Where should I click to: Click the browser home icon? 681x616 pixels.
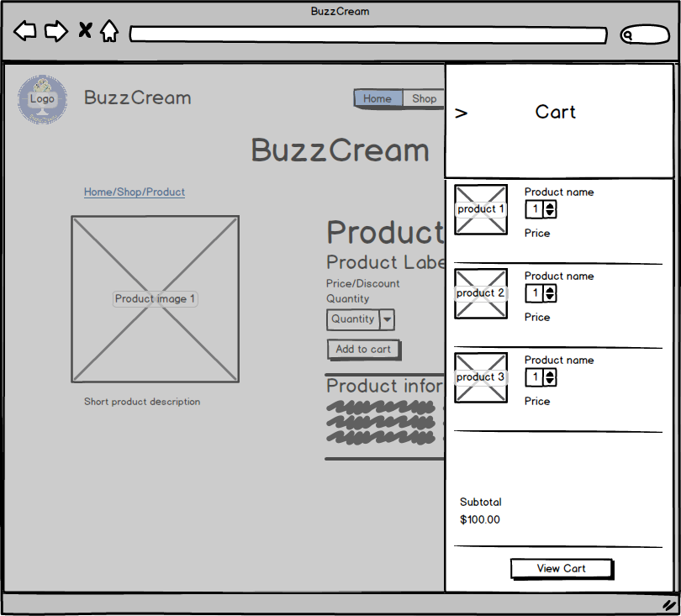coord(110,30)
